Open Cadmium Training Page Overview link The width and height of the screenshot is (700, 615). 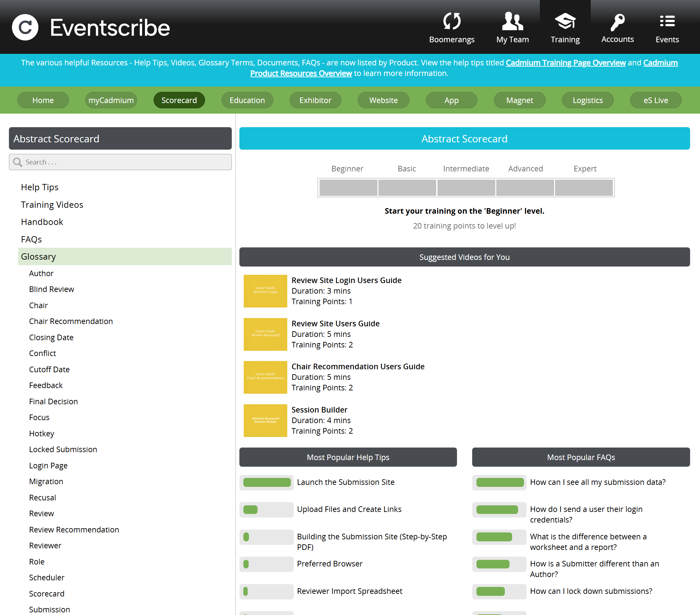[565, 63]
